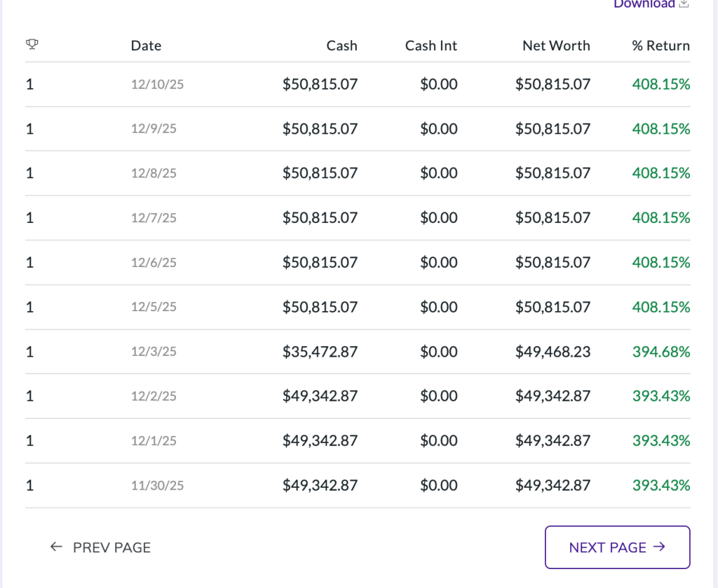Click the Download icon at top right

pyautogui.click(x=684, y=4)
